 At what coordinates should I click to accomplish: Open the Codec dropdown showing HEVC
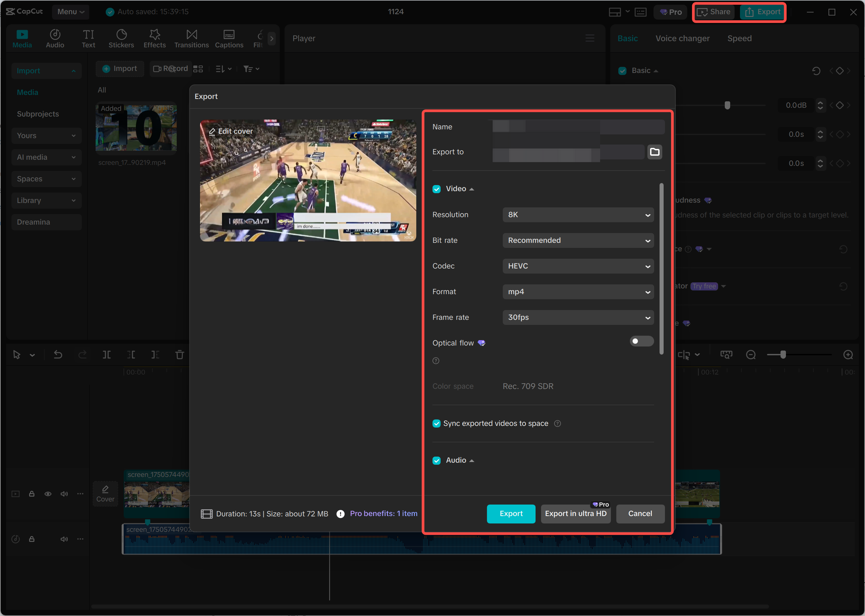coord(577,266)
